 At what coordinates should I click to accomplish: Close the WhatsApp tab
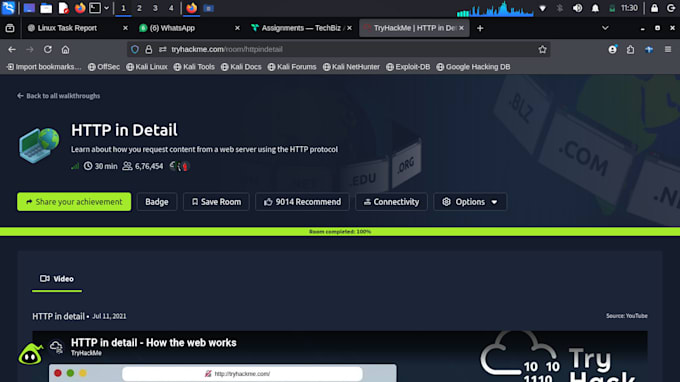pyautogui.click(x=237, y=28)
